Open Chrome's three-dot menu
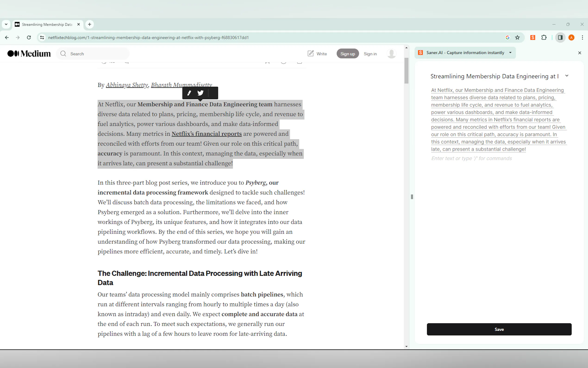This screenshot has height=368, width=588. click(x=582, y=38)
